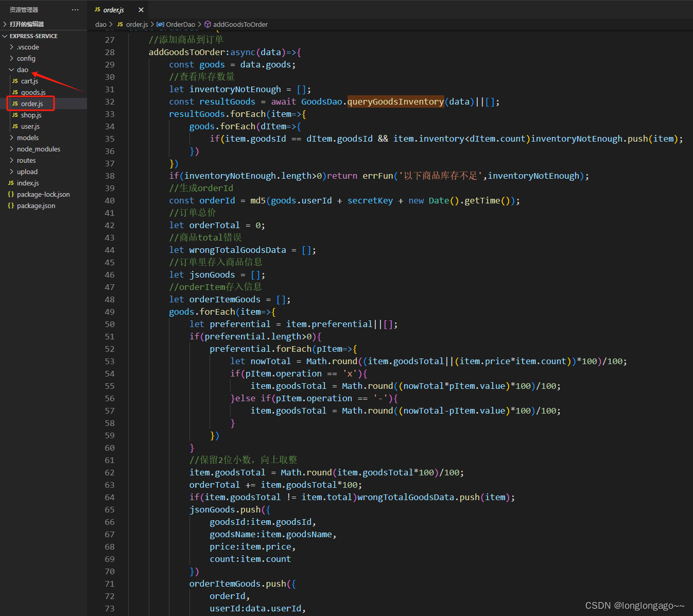
Task: Click the highlighted queryGoodsInventory call
Action: (395, 101)
